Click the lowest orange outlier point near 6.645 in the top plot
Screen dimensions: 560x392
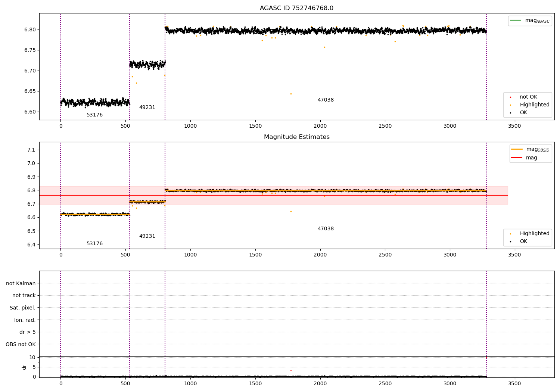point(291,94)
